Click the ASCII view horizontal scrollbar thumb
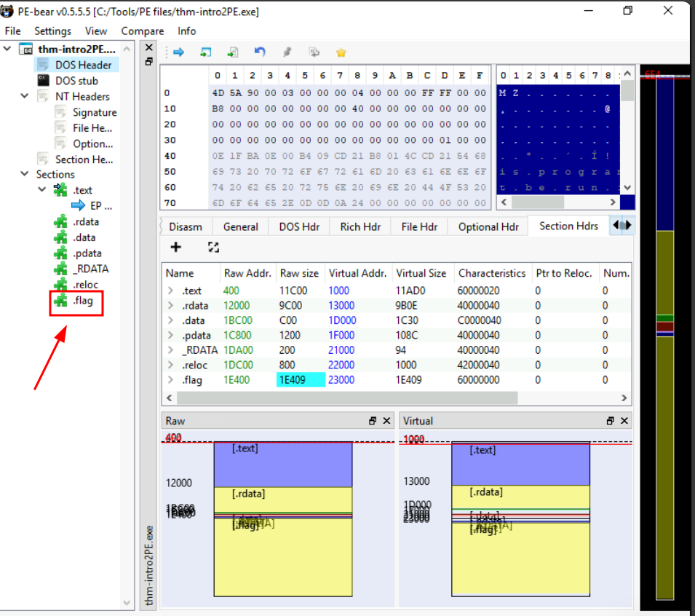Image resolution: width=695 pixels, height=616 pixels. pyautogui.click(x=538, y=202)
